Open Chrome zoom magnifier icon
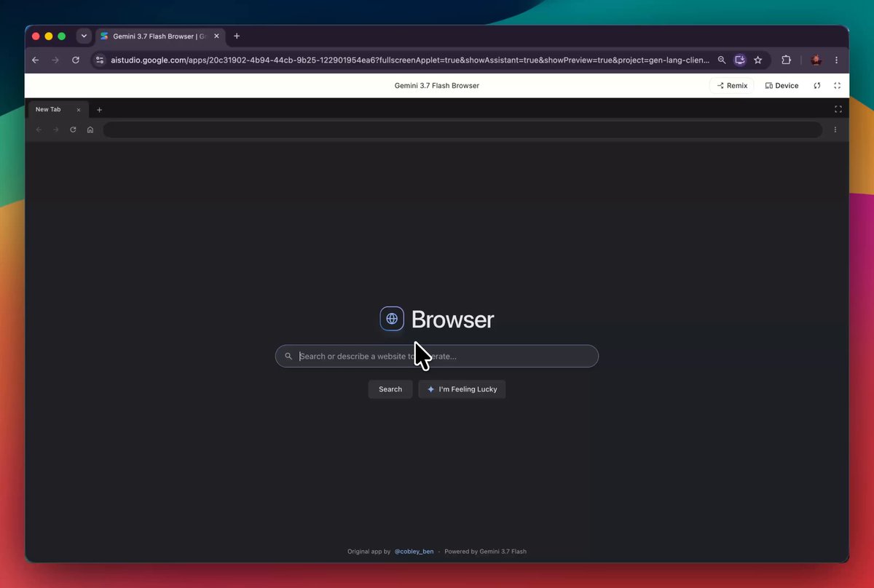 [722, 60]
